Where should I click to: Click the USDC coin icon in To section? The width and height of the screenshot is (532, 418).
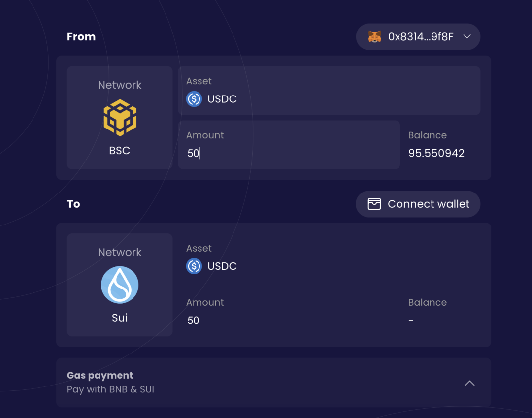point(194,266)
